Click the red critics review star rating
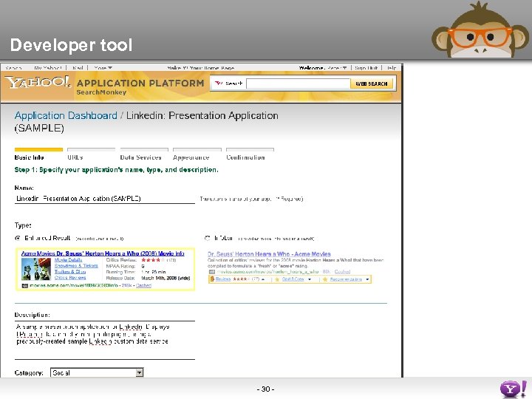Viewport: 532px width, 399px height. (153, 260)
